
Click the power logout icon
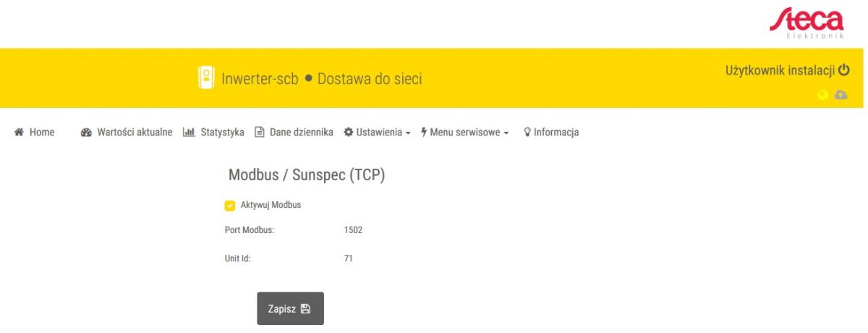[844, 71]
